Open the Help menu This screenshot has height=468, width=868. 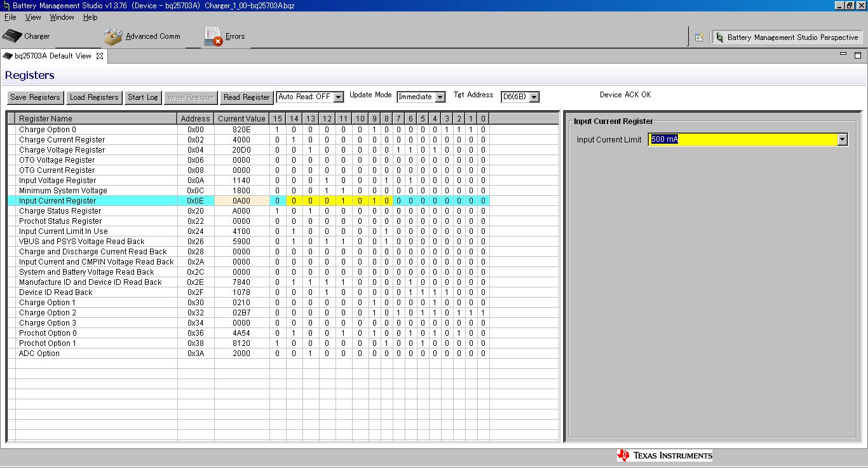(x=90, y=17)
